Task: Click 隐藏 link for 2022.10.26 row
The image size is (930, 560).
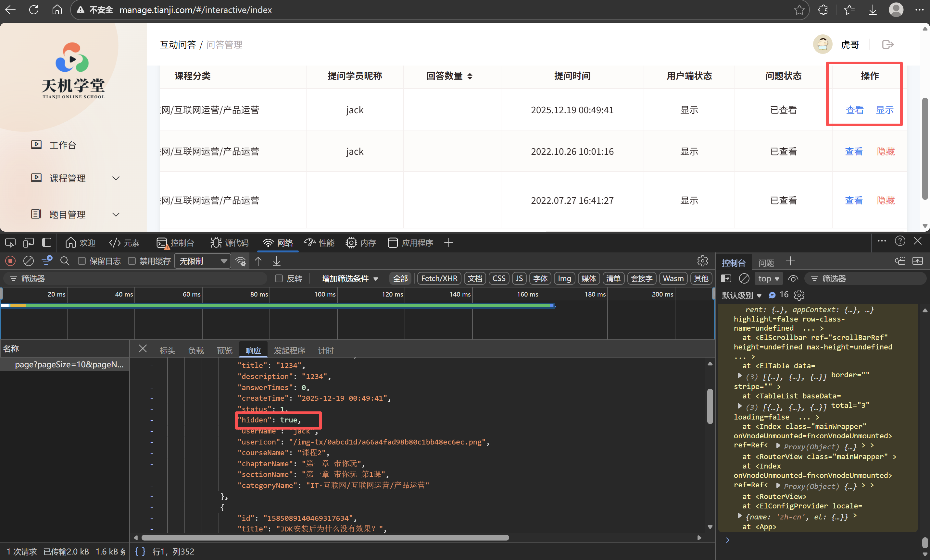Action: (x=886, y=151)
